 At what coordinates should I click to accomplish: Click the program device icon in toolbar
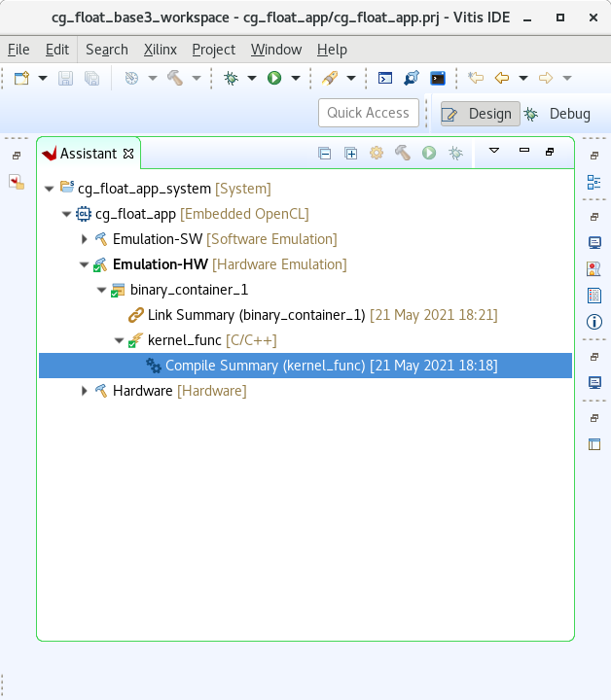pos(412,78)
